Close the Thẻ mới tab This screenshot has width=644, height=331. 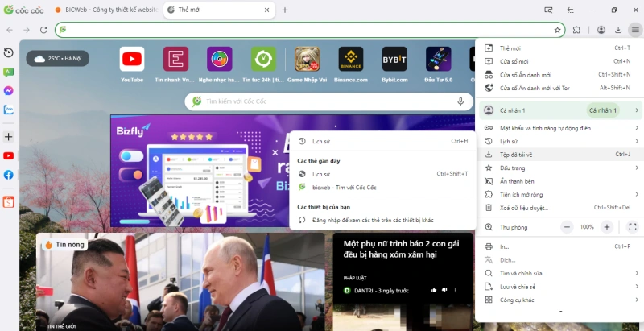coord(266,10)
